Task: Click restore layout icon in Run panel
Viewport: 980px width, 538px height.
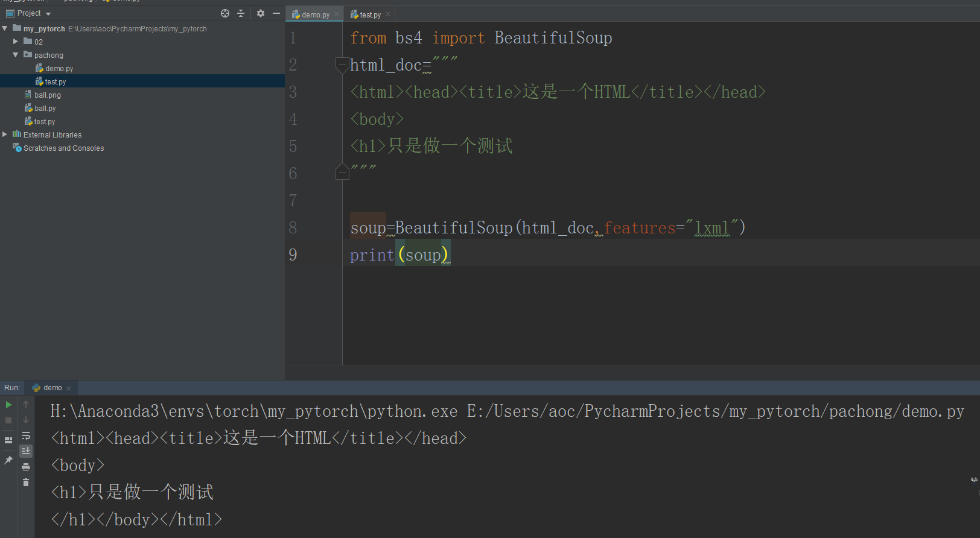Action: [8, 440]
